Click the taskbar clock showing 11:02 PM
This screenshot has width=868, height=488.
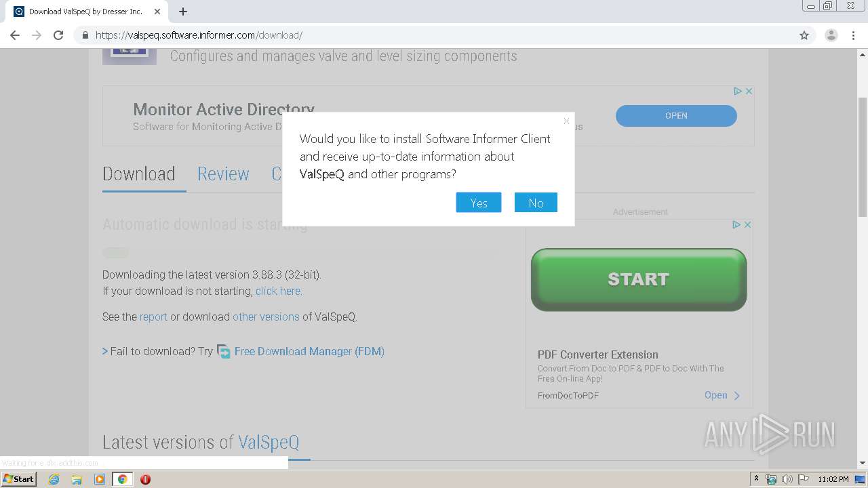[x=833, y=479]
